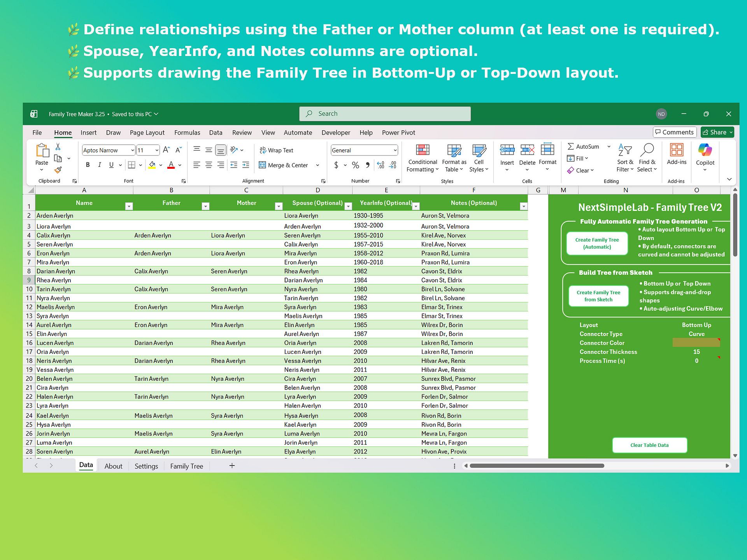This screenshot has width=747, height=560.
Task: Click the Sort & Filter icon
Action: [625, 150]
